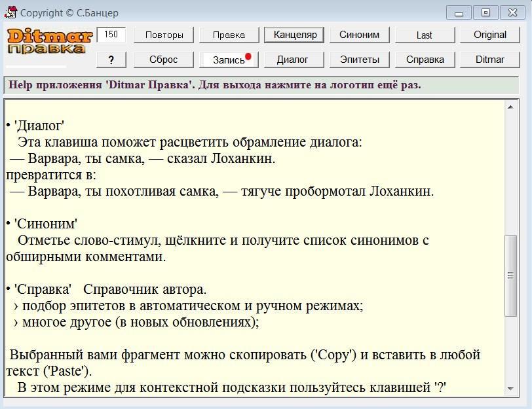The image size is (532, 409).
Task: Click the Original button
Action: pyautogui.click(x=489, y=35)
